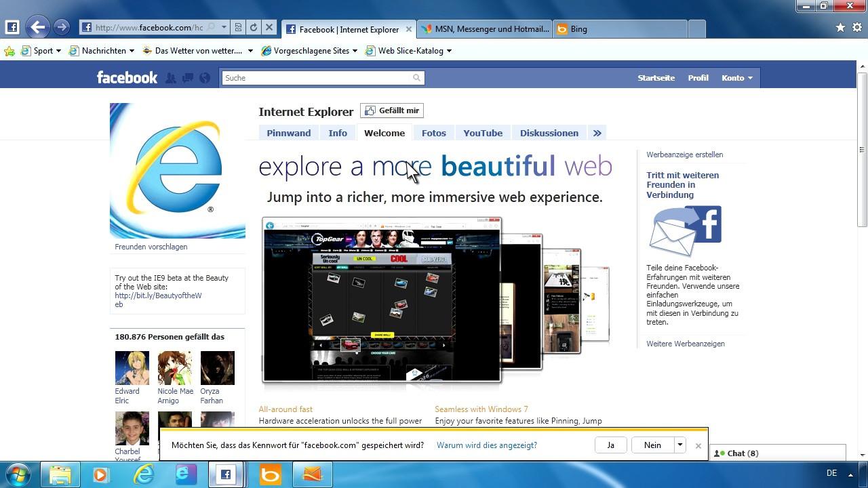
Task: Open the Werbeanzeige erstellen link
Action: [x=684, y=155]
